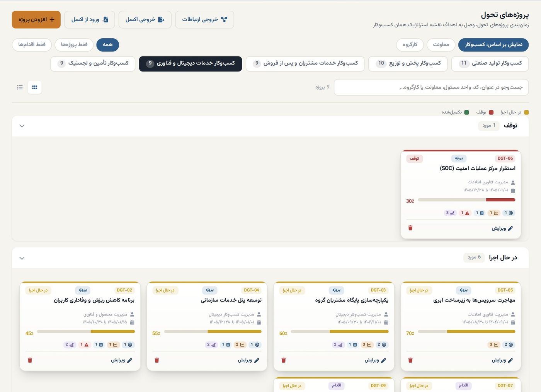Switch to grid card view
The height and width of the screenshot is (392, 541).
pyautogui.click(x=35, y=87)
